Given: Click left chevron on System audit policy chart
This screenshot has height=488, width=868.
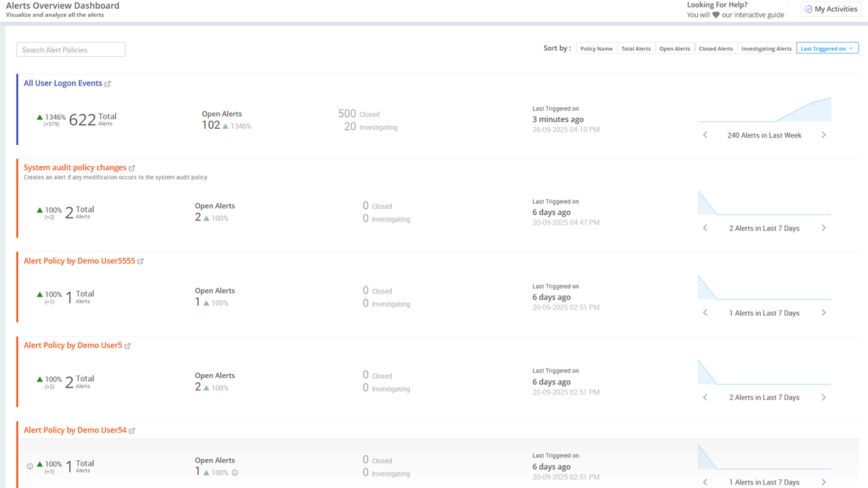Looking at the screenshot, I should (x=705, y=228).
